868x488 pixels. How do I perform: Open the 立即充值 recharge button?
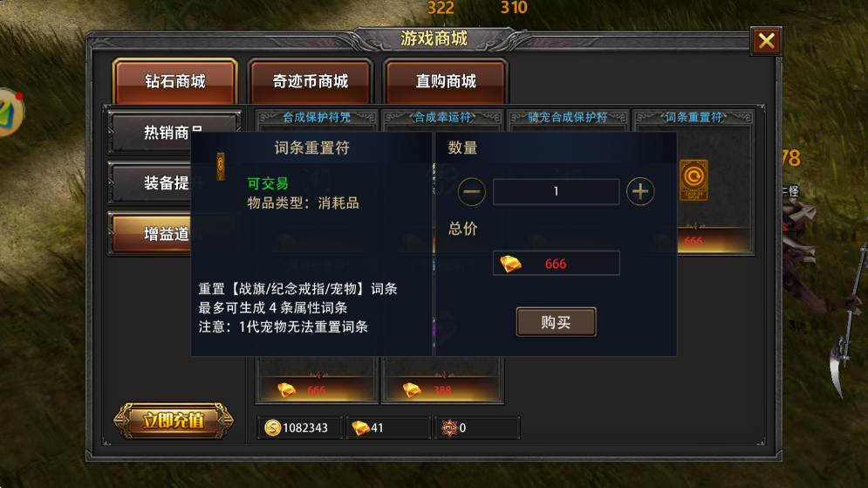(174, 421)
